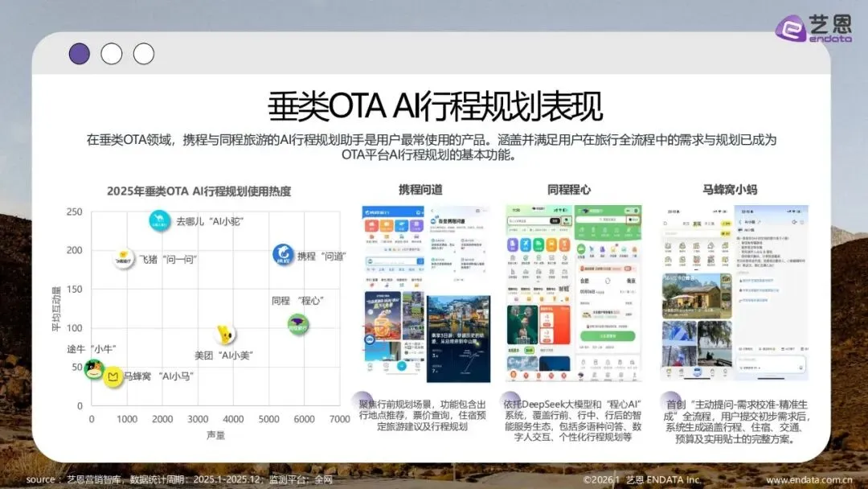868x489 pixels.
Task: Click the Qunar camel logo bubble
Action: tap(159, 220)
